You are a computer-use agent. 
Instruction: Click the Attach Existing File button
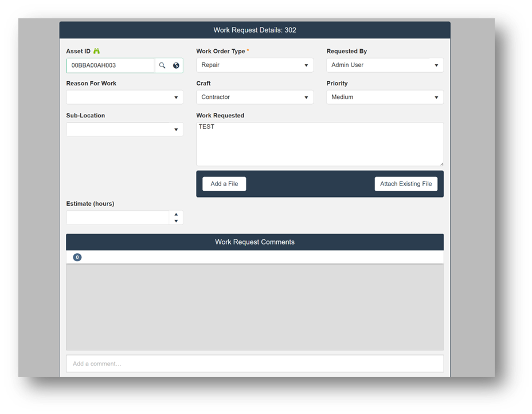point(406,184)
